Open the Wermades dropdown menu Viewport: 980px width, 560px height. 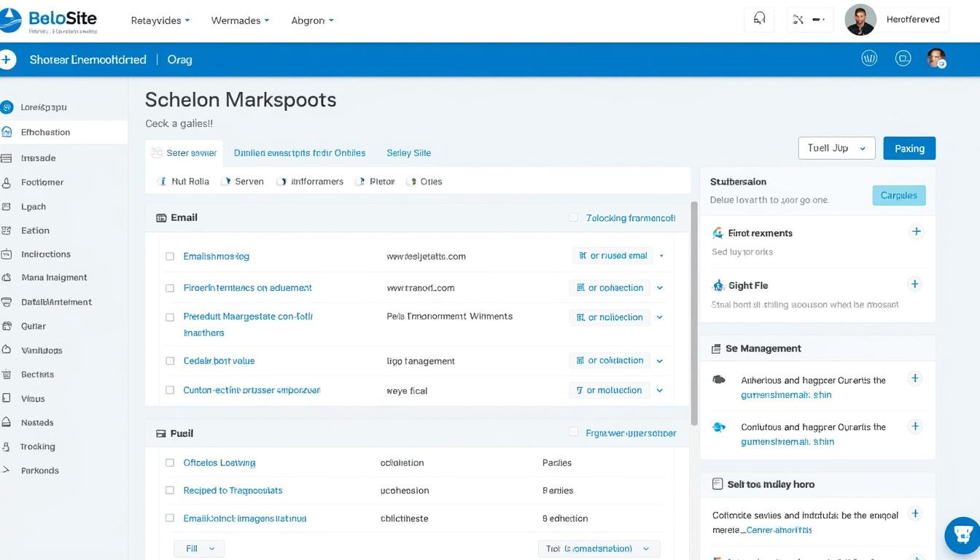click(240, 20)
